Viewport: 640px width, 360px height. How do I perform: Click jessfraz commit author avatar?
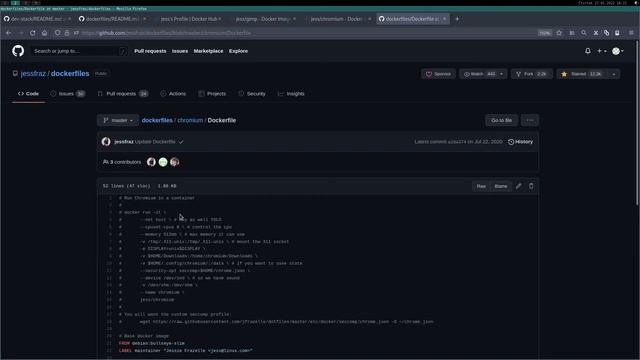point(106,142)
